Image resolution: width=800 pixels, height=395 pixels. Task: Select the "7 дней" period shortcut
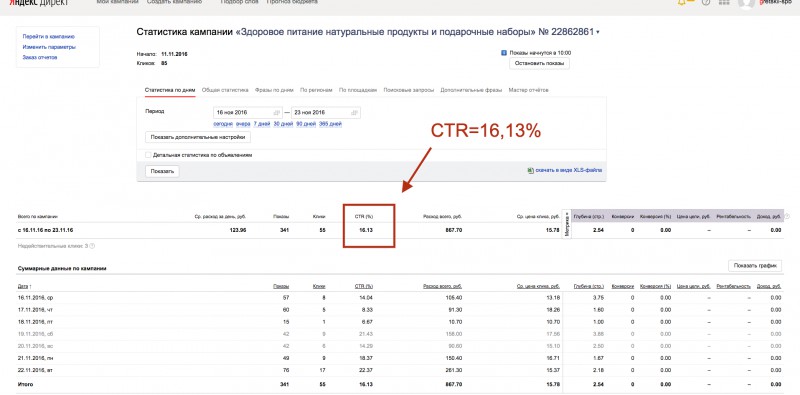click(x=262, y=124)
